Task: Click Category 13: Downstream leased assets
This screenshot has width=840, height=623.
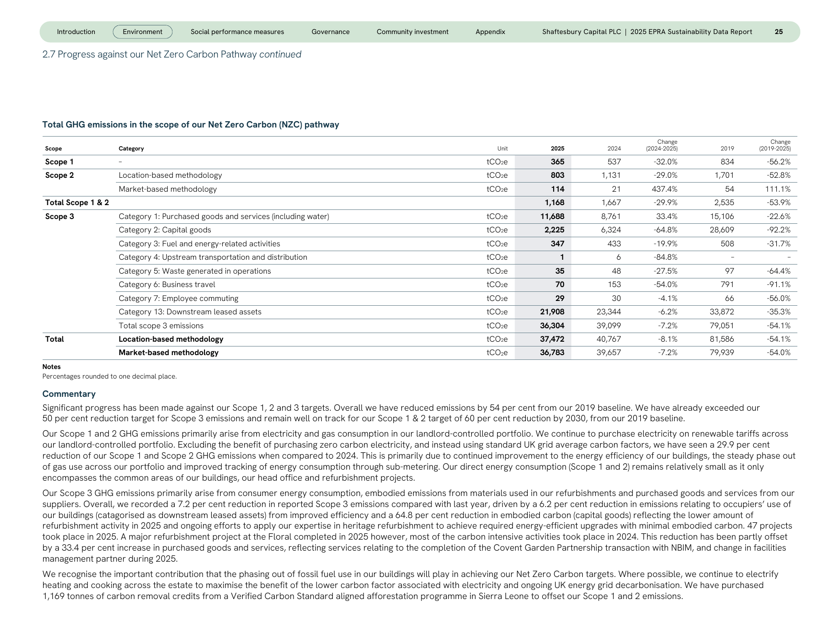Action: click(x=190, y=312)
